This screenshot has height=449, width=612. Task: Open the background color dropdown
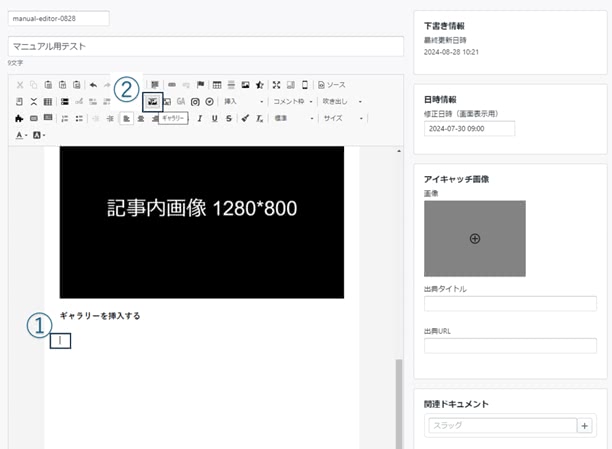click(39, 135)
